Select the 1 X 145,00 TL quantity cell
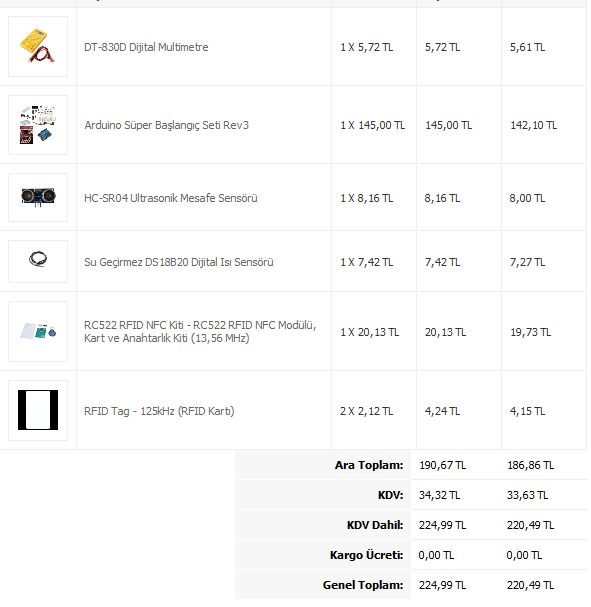The image size is (591, 607). pyautogui.click(x=373, y=125)
